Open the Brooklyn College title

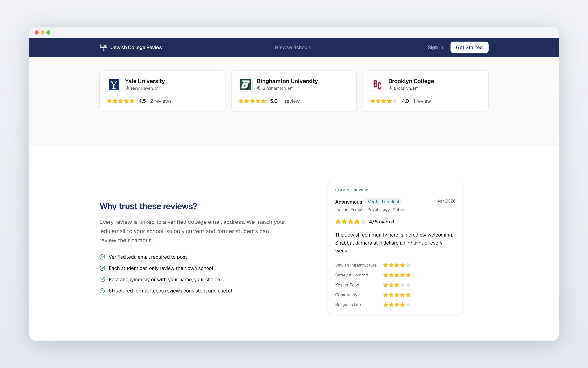pos(411,81)
